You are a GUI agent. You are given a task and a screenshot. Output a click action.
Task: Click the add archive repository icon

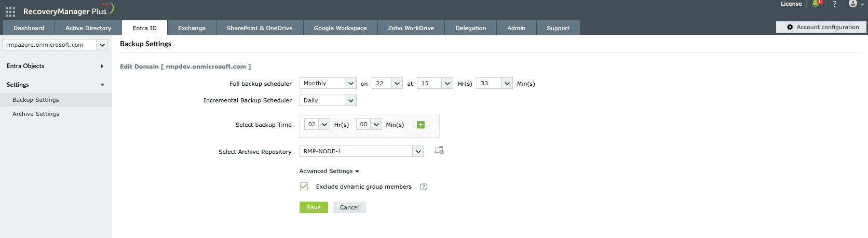coord(439,151)
